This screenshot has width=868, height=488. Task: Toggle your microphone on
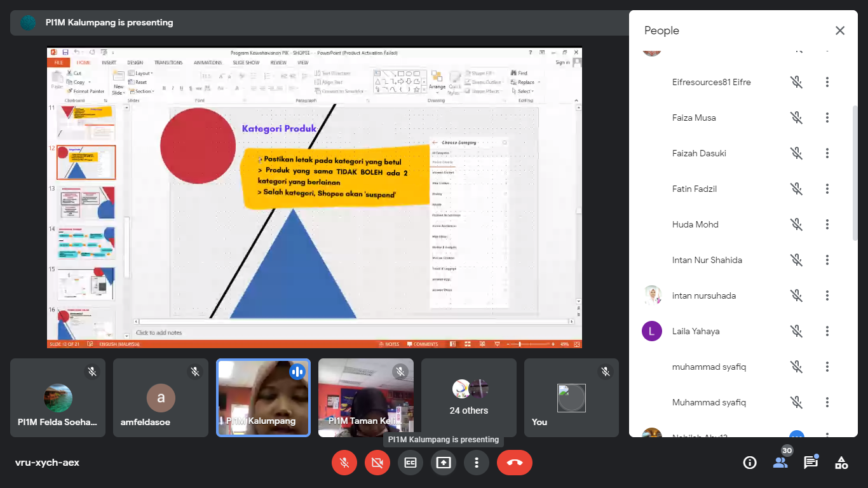344,463
